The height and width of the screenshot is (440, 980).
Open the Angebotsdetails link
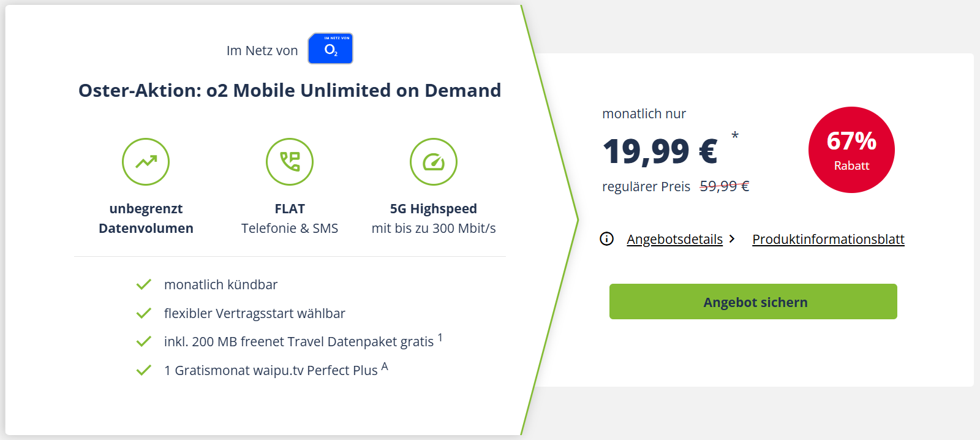coord(674,239)
